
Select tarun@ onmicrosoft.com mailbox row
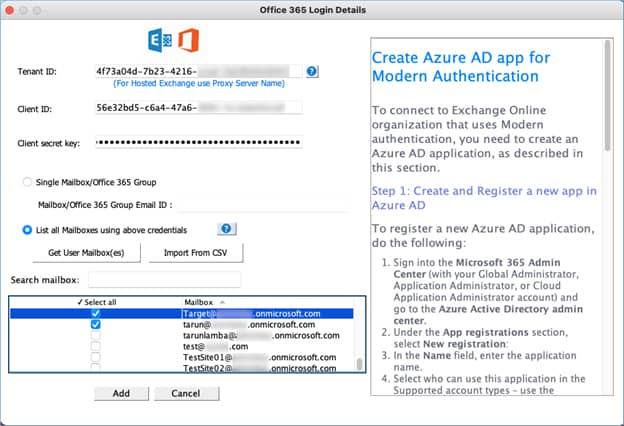(x=181, y=324)
